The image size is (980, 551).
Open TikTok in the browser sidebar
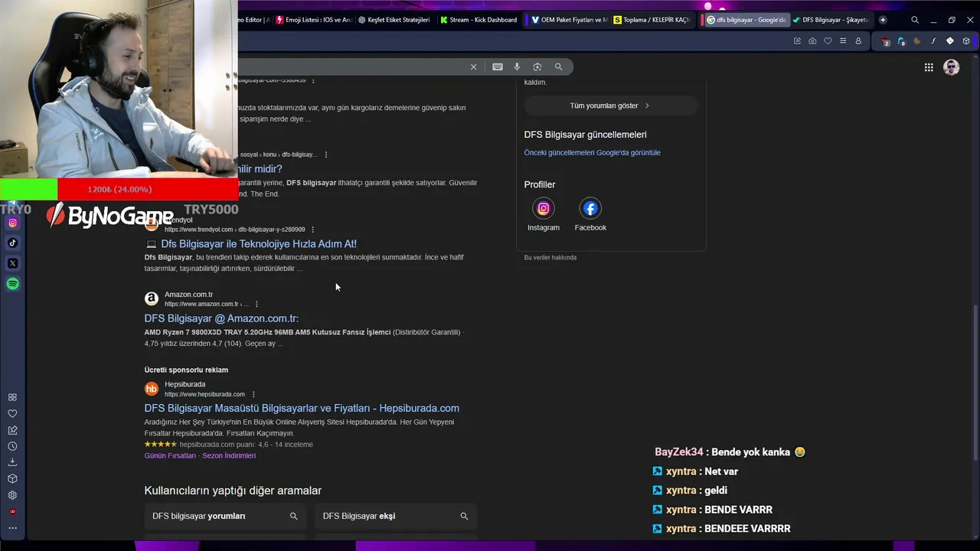pyautogui.click(x=12, y=243)
